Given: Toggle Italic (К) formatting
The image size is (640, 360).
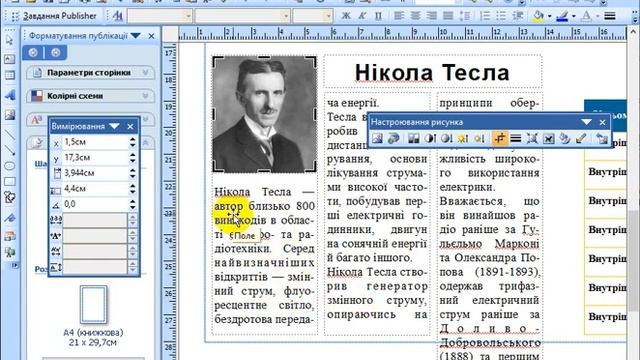Looking at the screenshot, I should click(x=362, y=16).
